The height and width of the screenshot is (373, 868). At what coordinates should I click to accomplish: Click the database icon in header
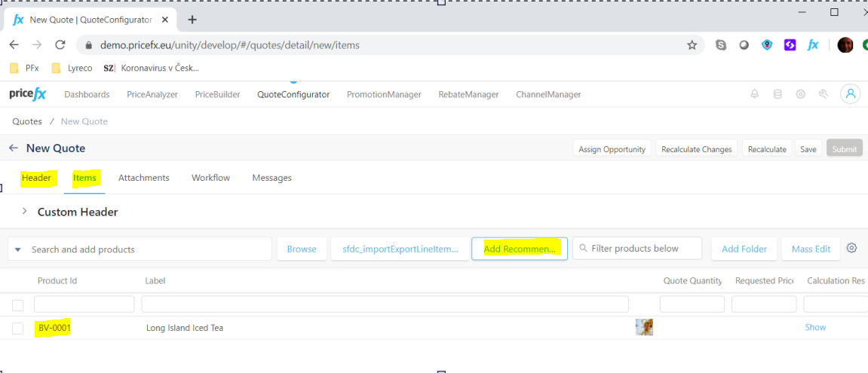(778, 94)
